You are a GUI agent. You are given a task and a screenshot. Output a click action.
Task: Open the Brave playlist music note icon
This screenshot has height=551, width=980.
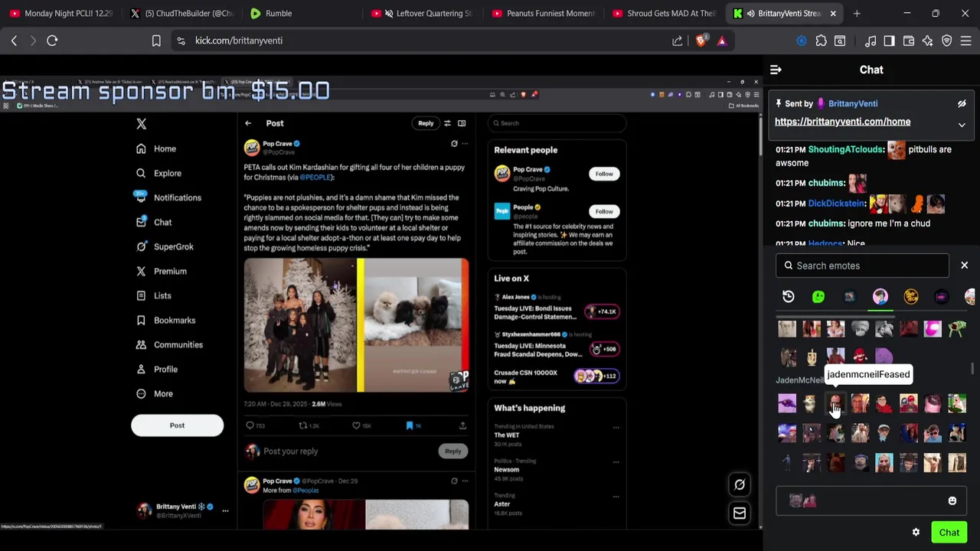[871, 41]
